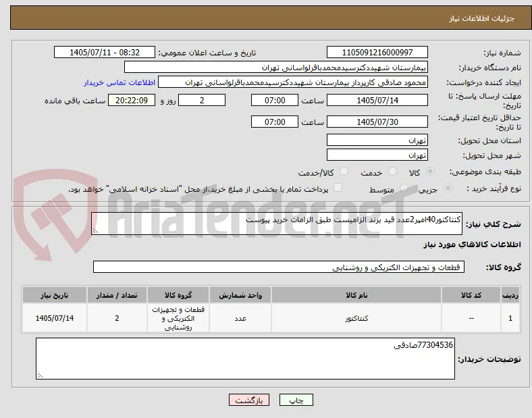Click the گروه کالا field
The width and height of the screenshot is (532, 418).
(x=279, y=267)
